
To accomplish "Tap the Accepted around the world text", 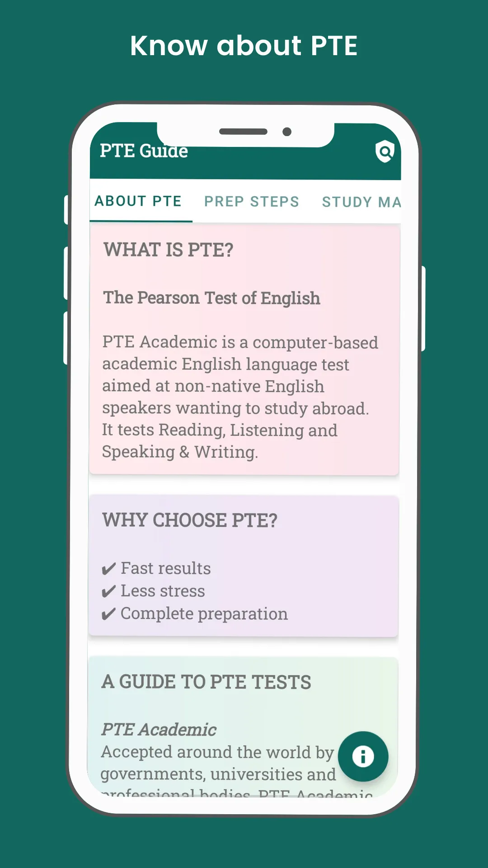I will [218, 752].
